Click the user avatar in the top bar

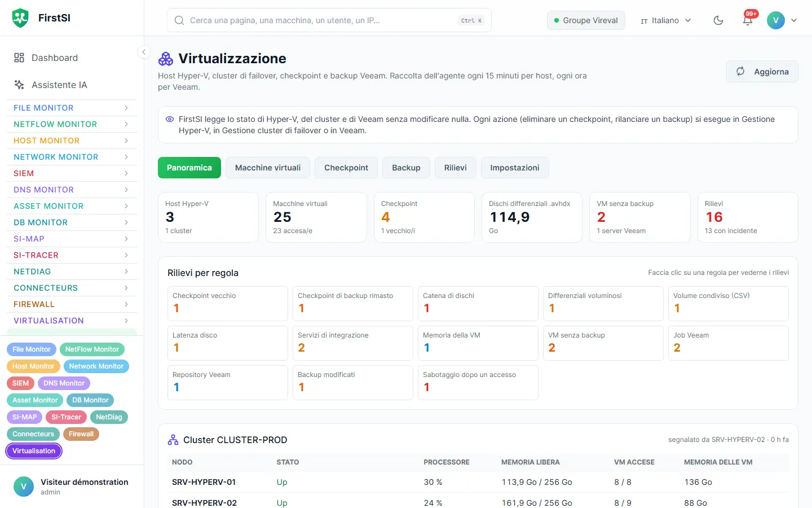point(776,20)
